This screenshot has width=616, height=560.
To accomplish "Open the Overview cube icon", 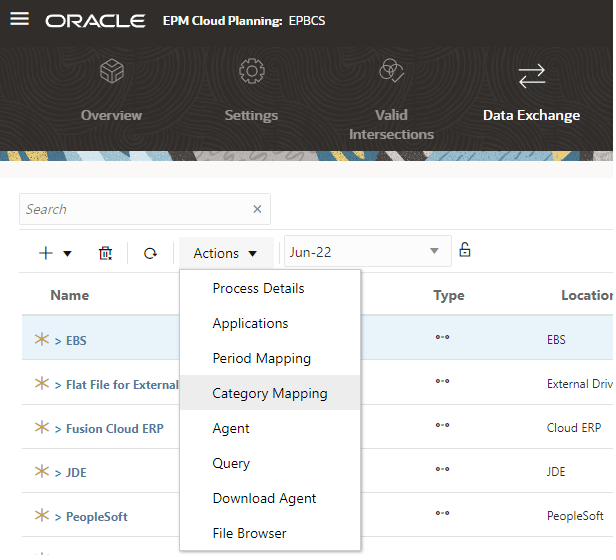I will click(112, 71).
